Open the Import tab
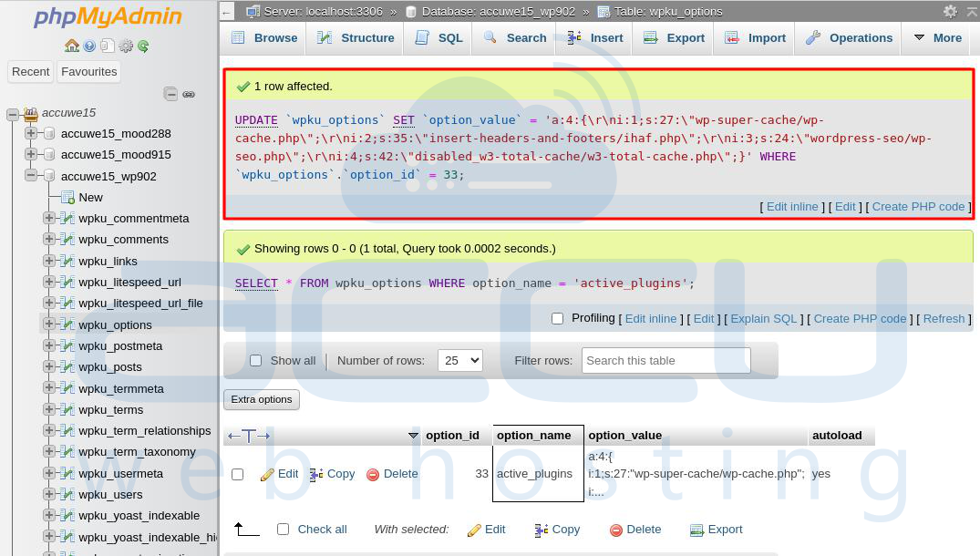The width and height of the screenshot is (980, 556). tap(755, 37)
